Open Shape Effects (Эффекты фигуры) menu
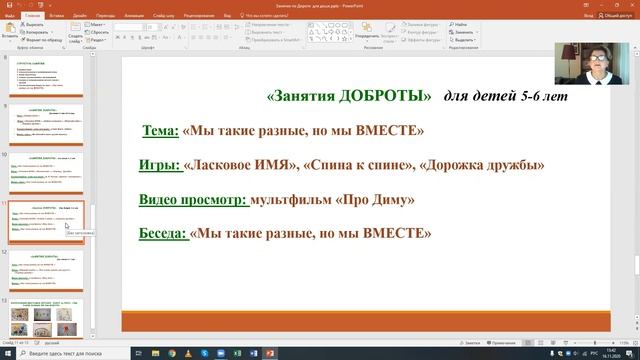The height and width of the screenshot is (360, 640). (x=420, y=40)
